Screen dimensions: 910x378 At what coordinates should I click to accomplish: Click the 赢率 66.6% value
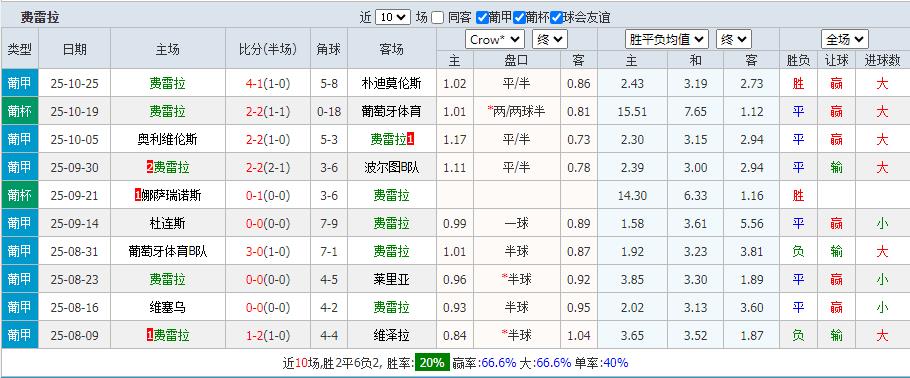[499, 363]
